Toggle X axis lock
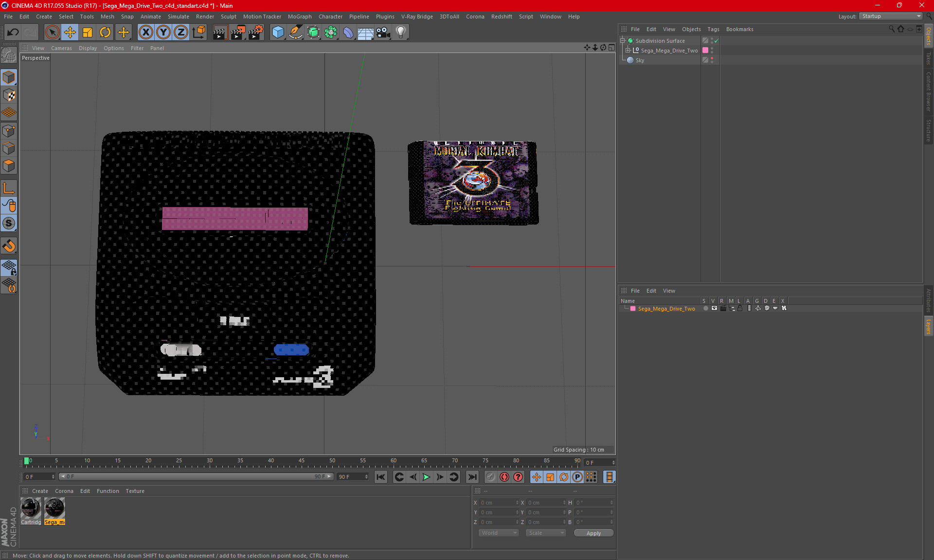The height and width of the screenshot is (560, 934). pyautogui.click(x=145, y=33)
